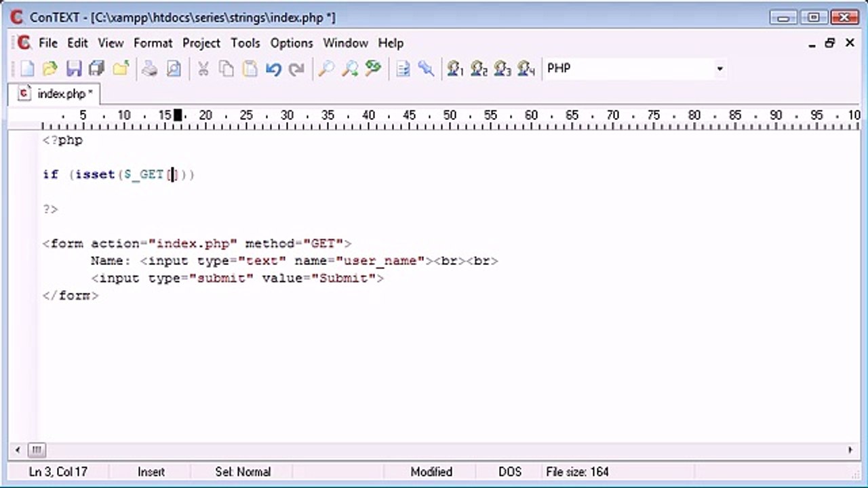The height and width of the screenshot is (488, 868).
Task: Click the 'isset' keyword in code
Action: point(94,174)
